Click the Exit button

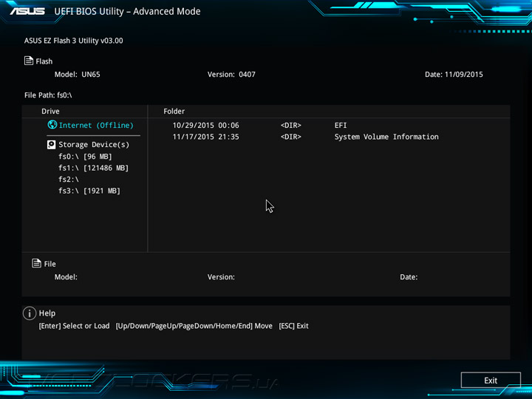491,380
